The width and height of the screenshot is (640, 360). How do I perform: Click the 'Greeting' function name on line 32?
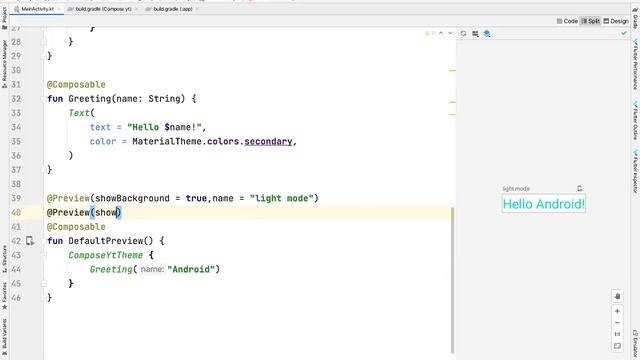point(89,99)
